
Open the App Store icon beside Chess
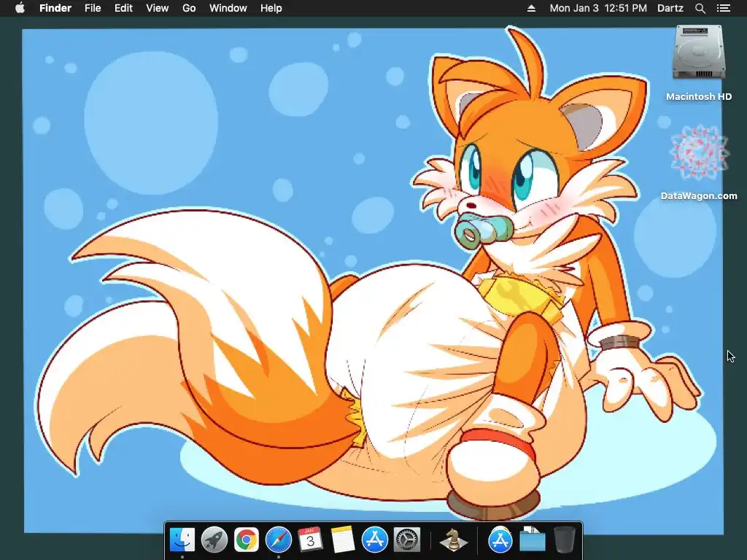[500, 540]
